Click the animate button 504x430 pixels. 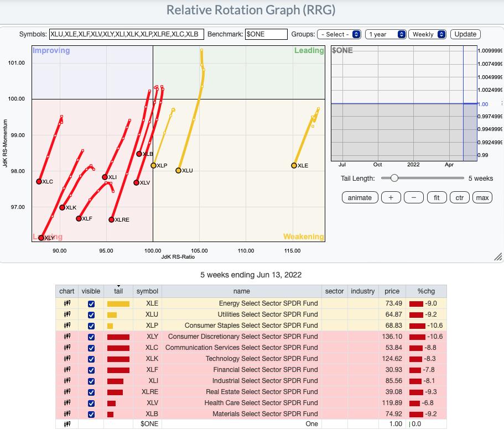click(360, 197)
